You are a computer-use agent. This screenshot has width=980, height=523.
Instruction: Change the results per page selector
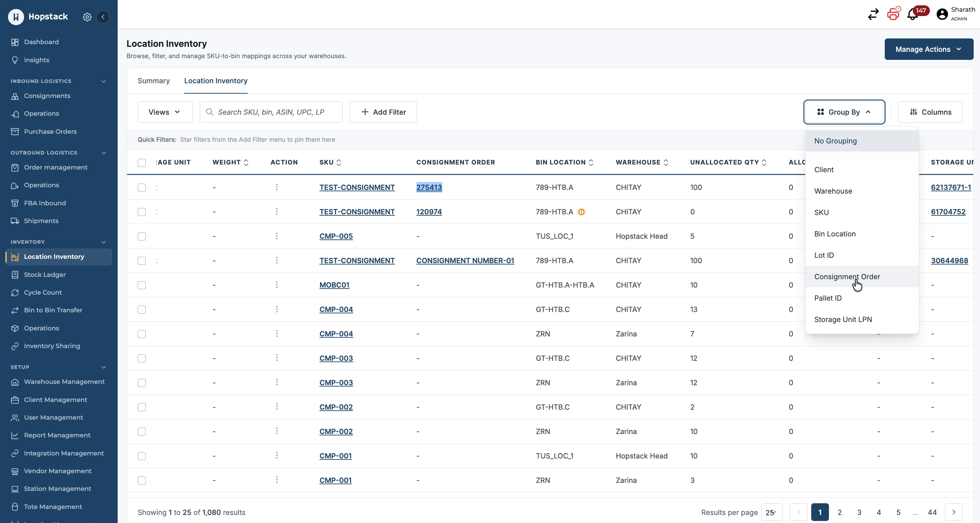click(772, 512)
